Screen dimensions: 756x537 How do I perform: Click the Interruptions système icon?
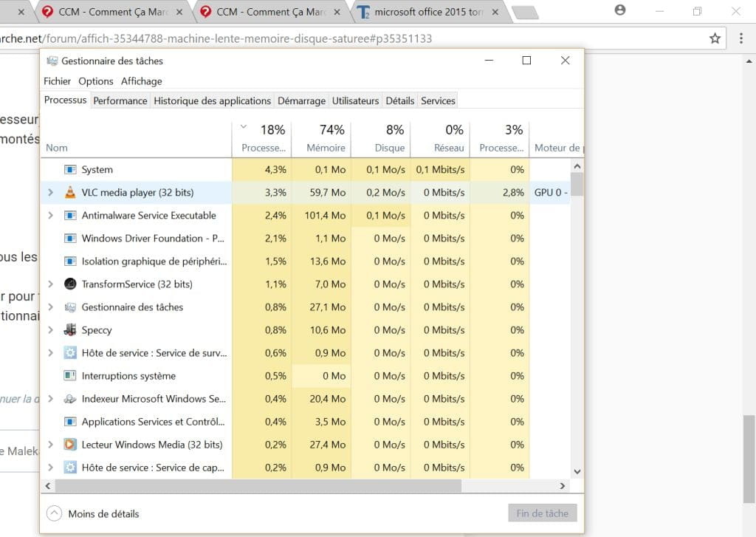(70, 376)
